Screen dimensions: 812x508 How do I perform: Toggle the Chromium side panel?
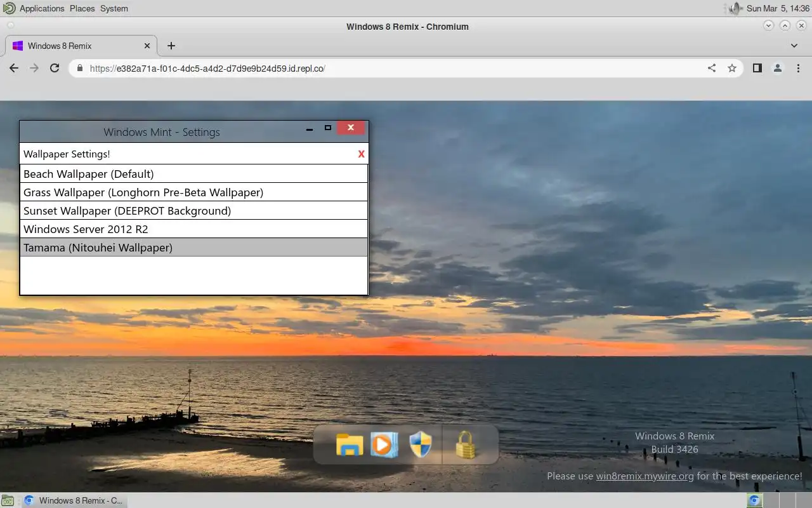coord(757,68)
